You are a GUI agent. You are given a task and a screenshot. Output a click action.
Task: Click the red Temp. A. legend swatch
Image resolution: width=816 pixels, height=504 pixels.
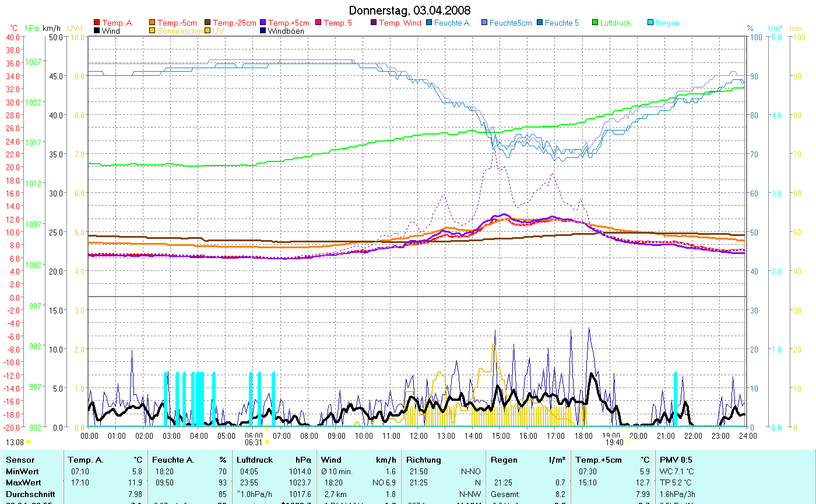point(97,23)
